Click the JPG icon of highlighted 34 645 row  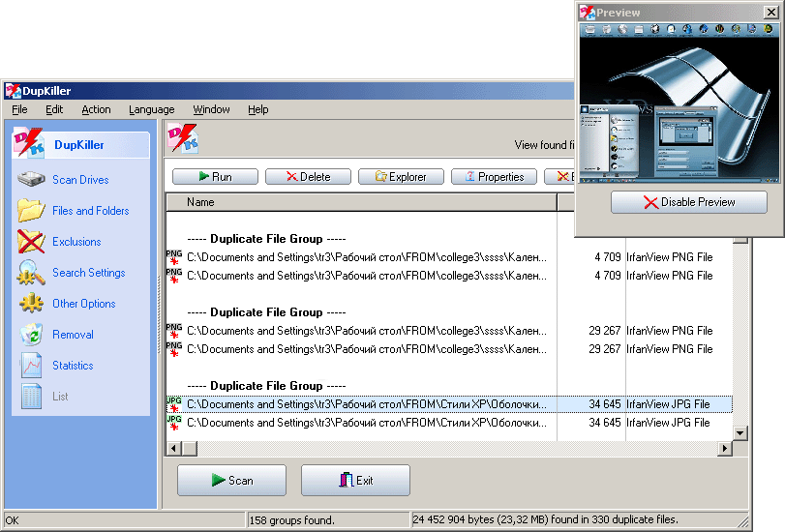tap(173, 404)
